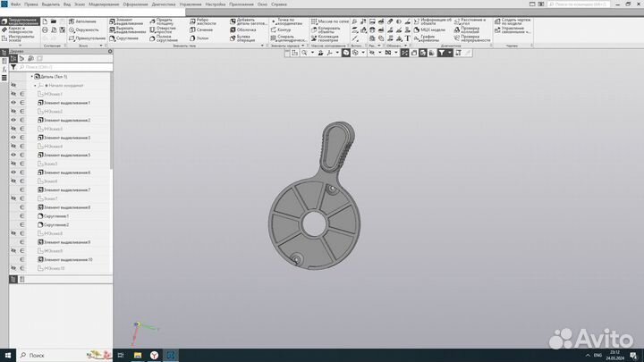Screen dimensions: 644x362
Task: Select the Придать толщину command
Action: [162, 21]
